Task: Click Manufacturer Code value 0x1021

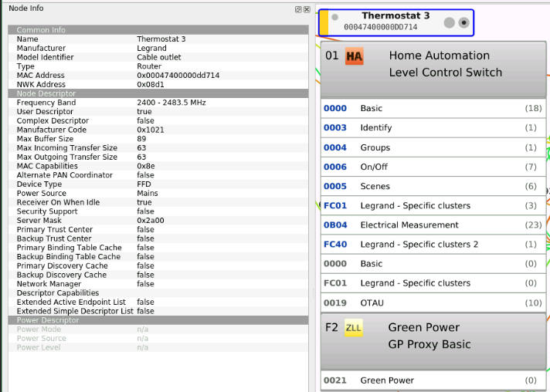Action: [x=151, y=130]
